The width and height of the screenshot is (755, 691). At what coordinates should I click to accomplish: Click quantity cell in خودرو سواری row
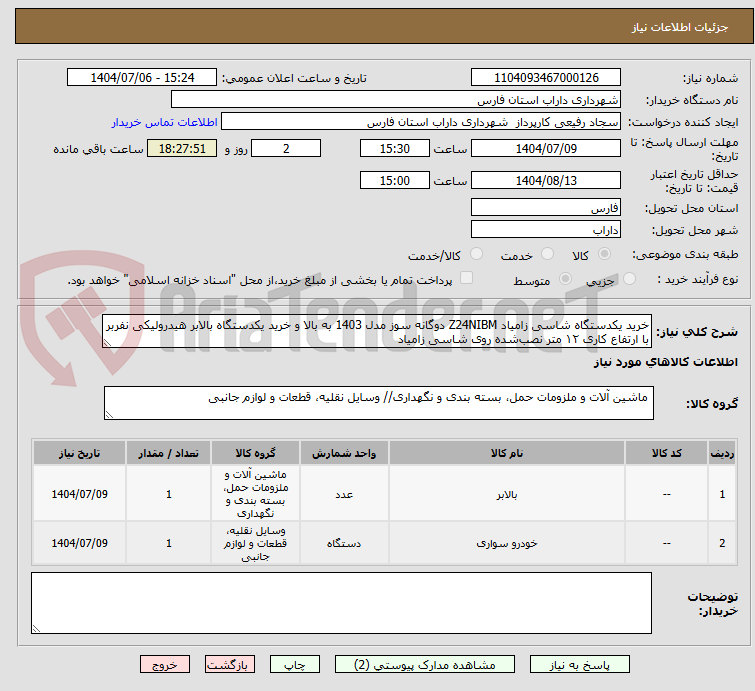click(169, 543)
